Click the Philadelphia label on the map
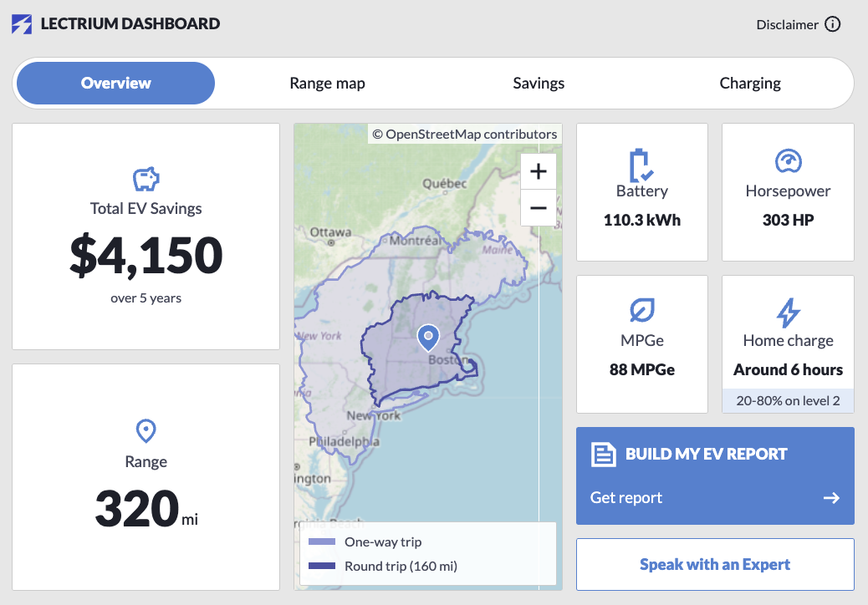The height and width of the screenshot is (605, 868). [x=345, y=441]
